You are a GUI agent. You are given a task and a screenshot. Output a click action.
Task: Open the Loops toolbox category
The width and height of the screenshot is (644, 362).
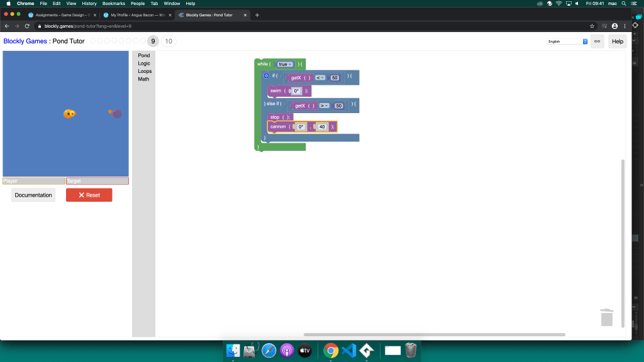click(145, 71)
